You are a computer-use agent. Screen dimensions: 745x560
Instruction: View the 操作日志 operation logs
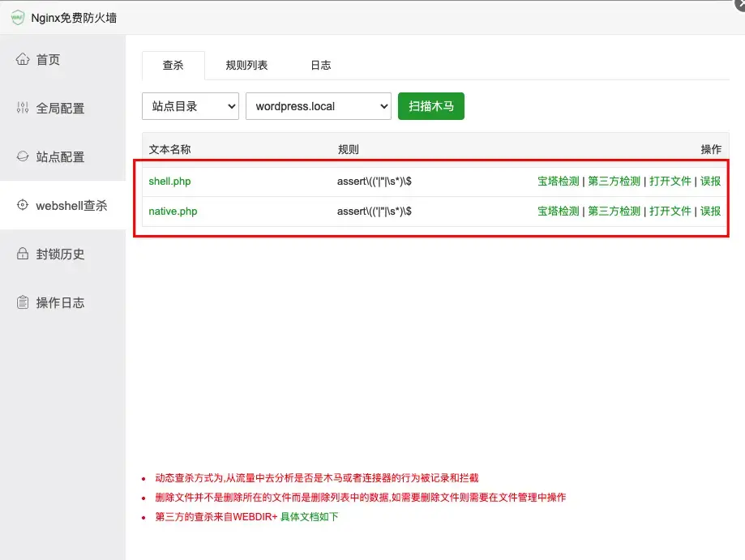tap(61, 302)
